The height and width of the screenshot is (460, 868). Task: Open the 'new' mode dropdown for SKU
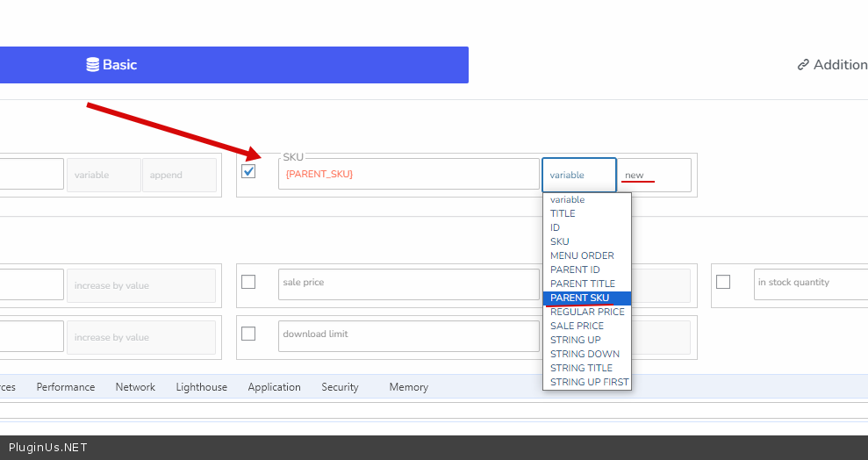(654, 175)
